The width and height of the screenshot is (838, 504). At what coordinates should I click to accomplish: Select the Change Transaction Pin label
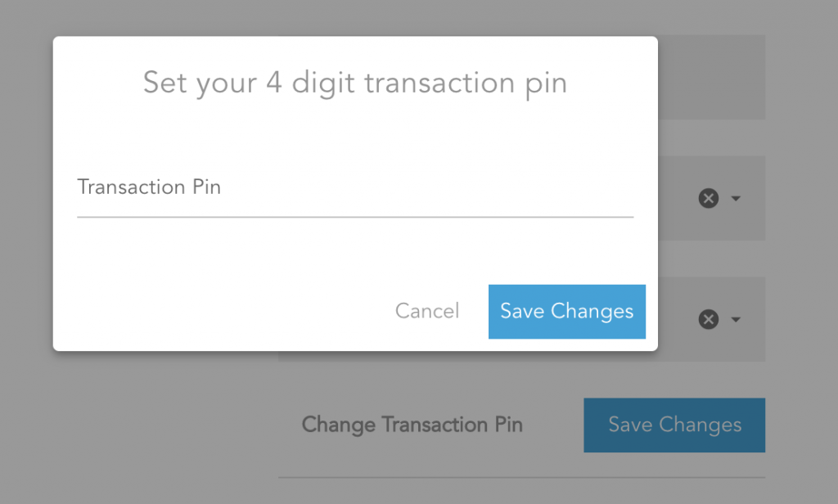pyautogui.click(x=412, y=425)
